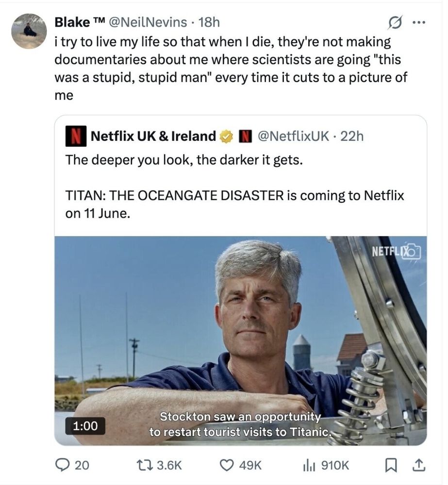The width and height of the screenshot is (448, 485).
Task: Click the 22h timestamp on quoted tweet
Action: [352, 137]
